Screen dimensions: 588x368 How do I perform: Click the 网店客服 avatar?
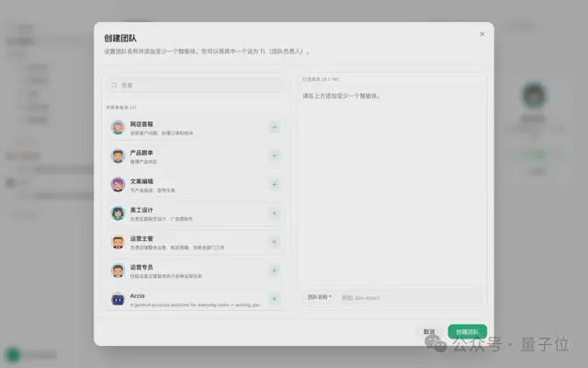pyautogui.click(x=118, y=127)
